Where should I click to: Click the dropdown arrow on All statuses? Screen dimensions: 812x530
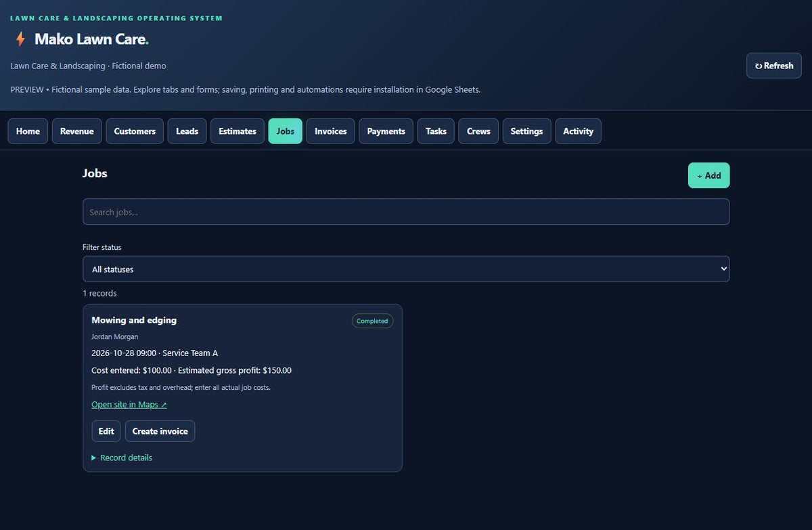(x=723, y=269)
